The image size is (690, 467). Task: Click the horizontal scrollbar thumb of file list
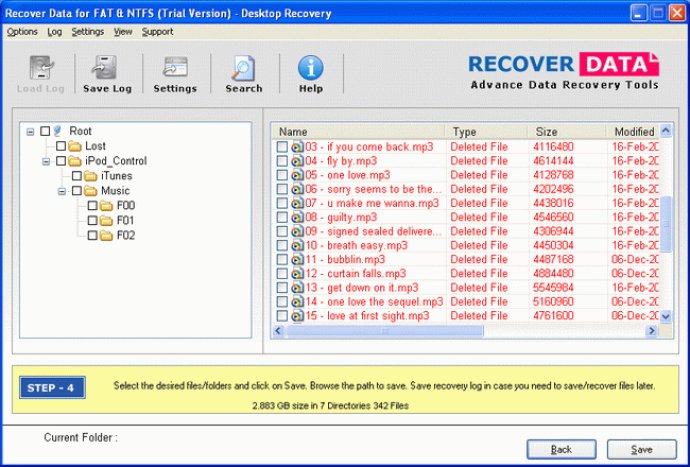point(384,331)
